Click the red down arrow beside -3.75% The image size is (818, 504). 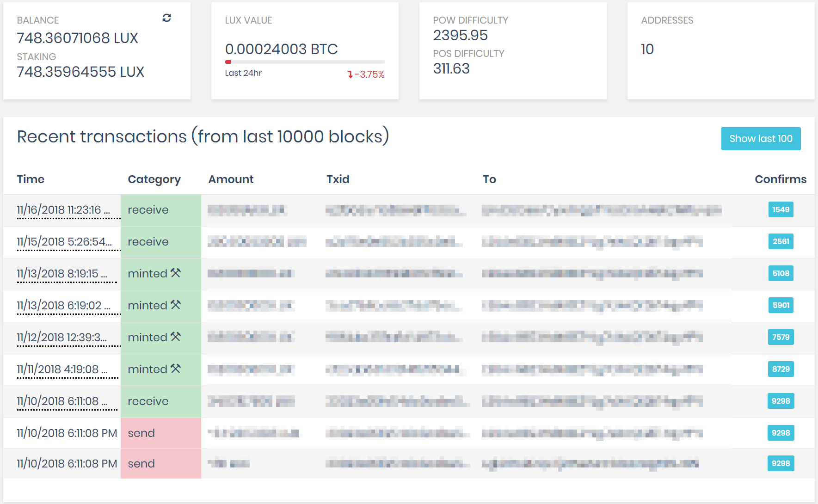[350, 74]
